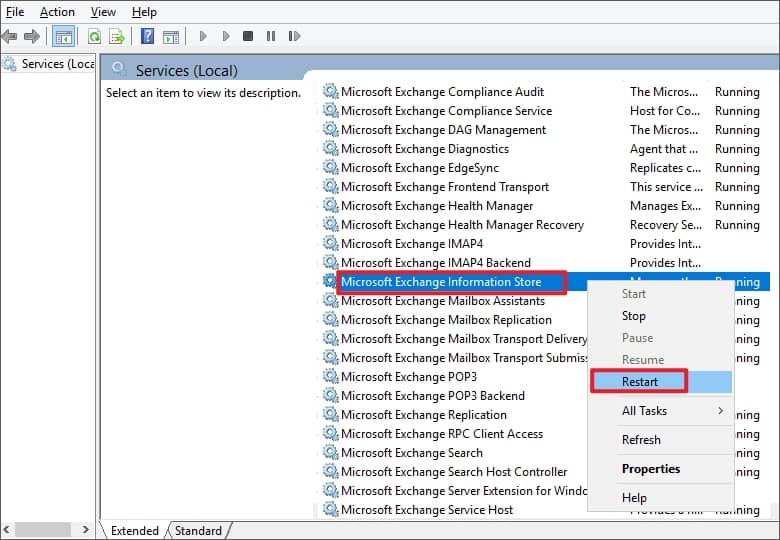Choose Pause in the context menu
This screenshot has height=540, width=780.
pos(637,338)
